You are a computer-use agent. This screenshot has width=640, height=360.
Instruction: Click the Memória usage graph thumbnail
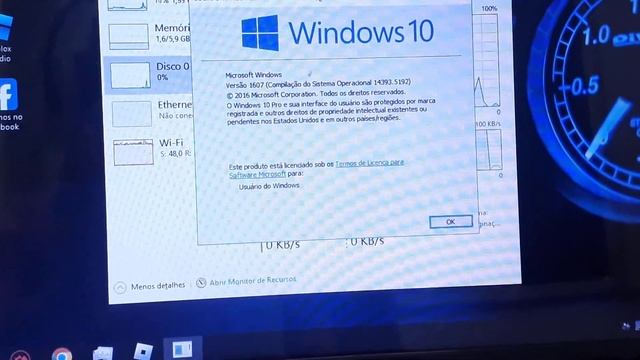129,37
